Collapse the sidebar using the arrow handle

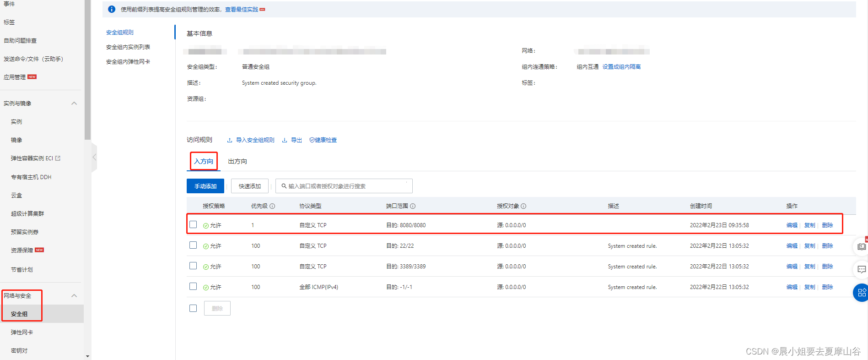click(x=94, y=157)
